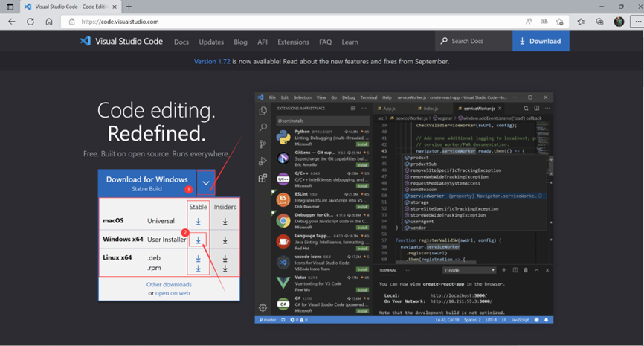Click the profile avatar in browser toolbar
Screen dimensions: 644x346
click(x=619, y=22)
